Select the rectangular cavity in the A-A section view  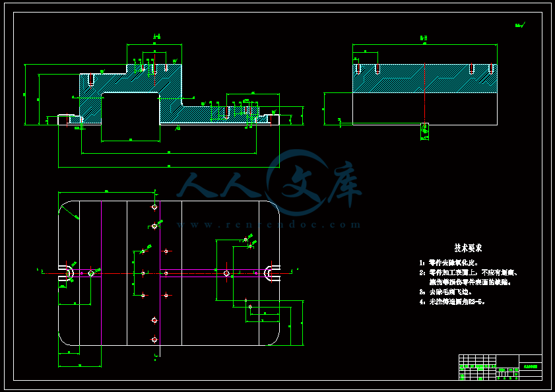click(x=131, y=108)
